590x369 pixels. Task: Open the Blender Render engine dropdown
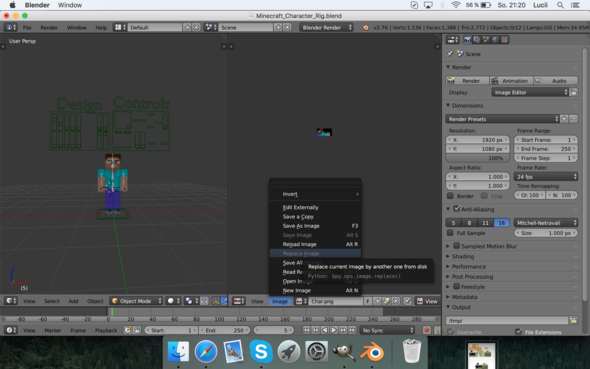(x=326, y=27)
